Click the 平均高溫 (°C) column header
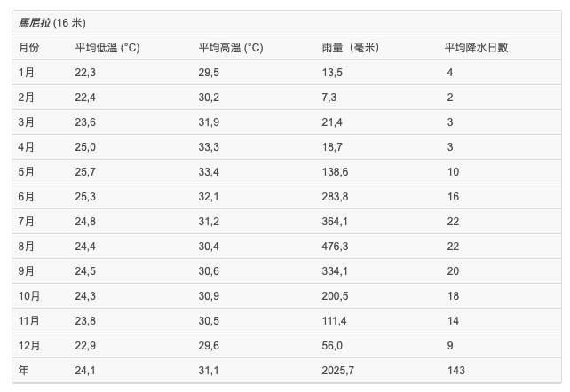The height and width of the screenshot is (392, 570). click(231, 47)
